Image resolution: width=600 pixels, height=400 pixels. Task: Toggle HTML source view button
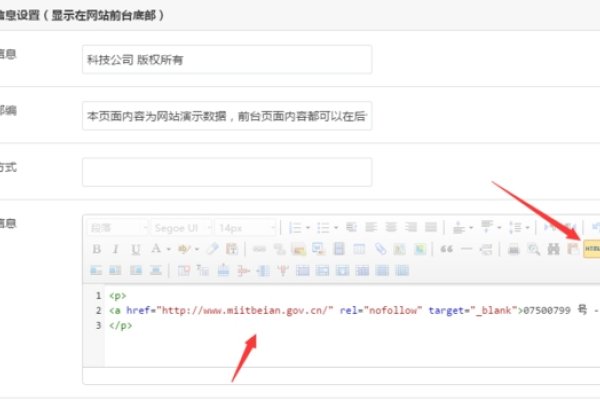point(592,249)
